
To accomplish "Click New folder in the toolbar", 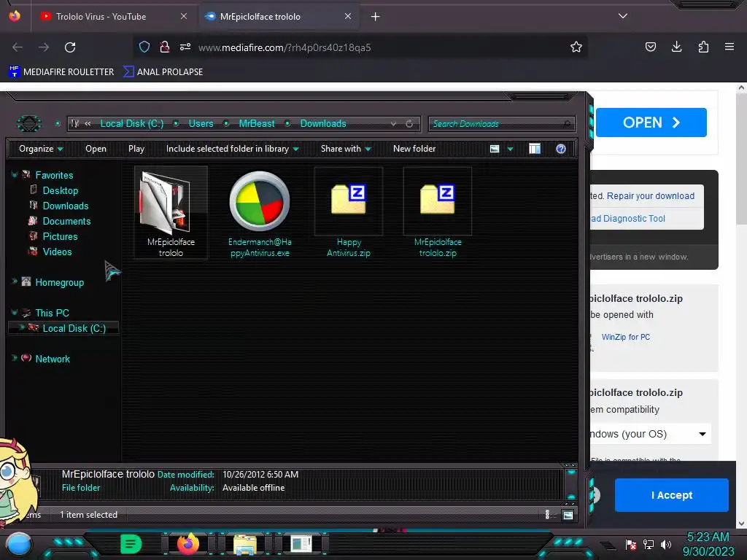I will point(414,149).
